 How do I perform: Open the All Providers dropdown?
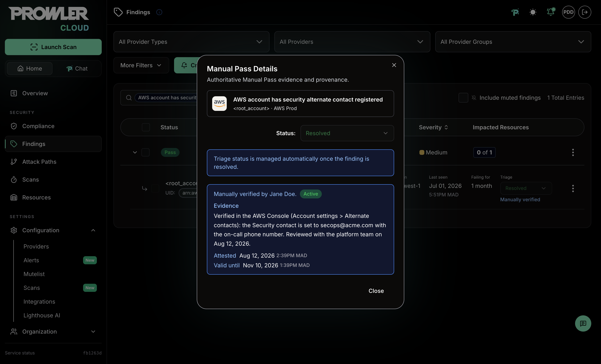pyautogui.click(x=352, y=42)
